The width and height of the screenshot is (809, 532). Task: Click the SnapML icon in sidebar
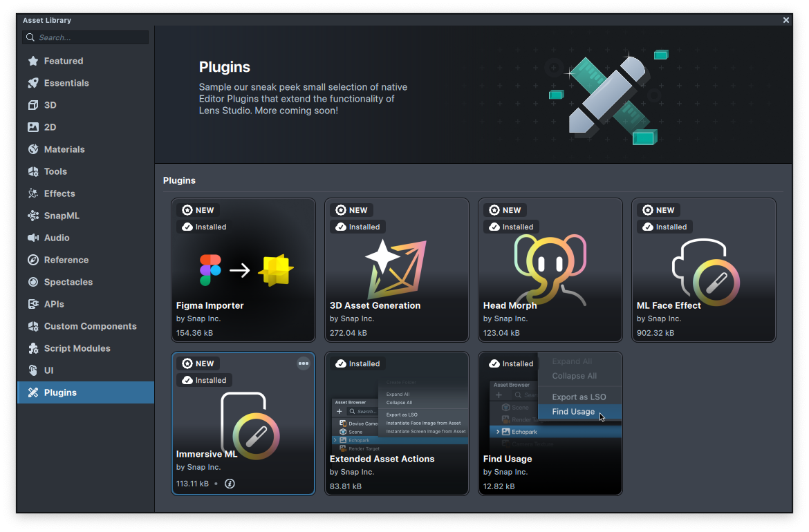coord(32,216)
